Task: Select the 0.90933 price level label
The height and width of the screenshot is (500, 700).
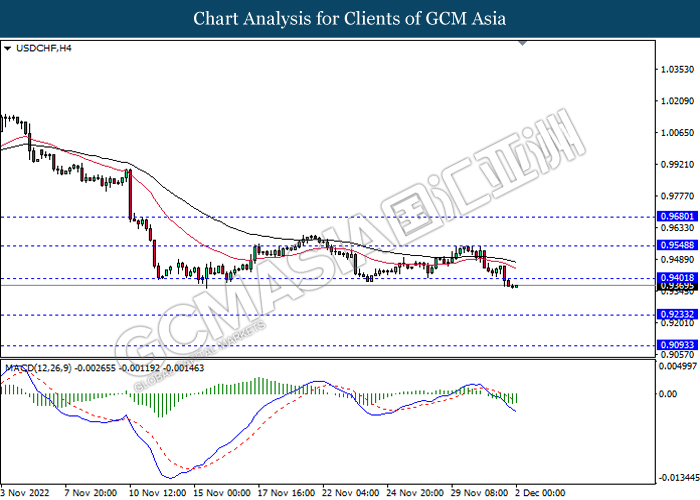Action: click(677, 345)
